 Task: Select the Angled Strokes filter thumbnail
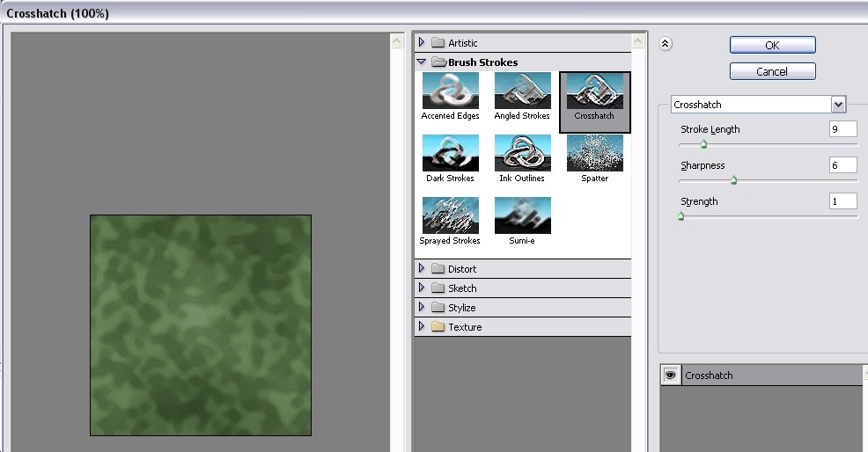pos(523,91)
